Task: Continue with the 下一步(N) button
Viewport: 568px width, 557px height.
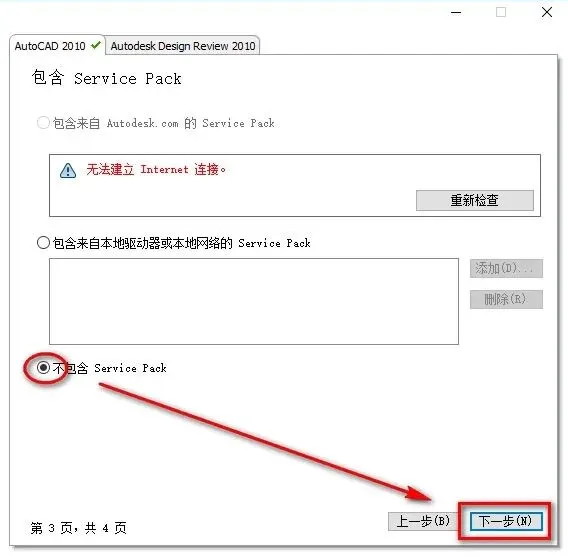Action: (x=506, y=521)
